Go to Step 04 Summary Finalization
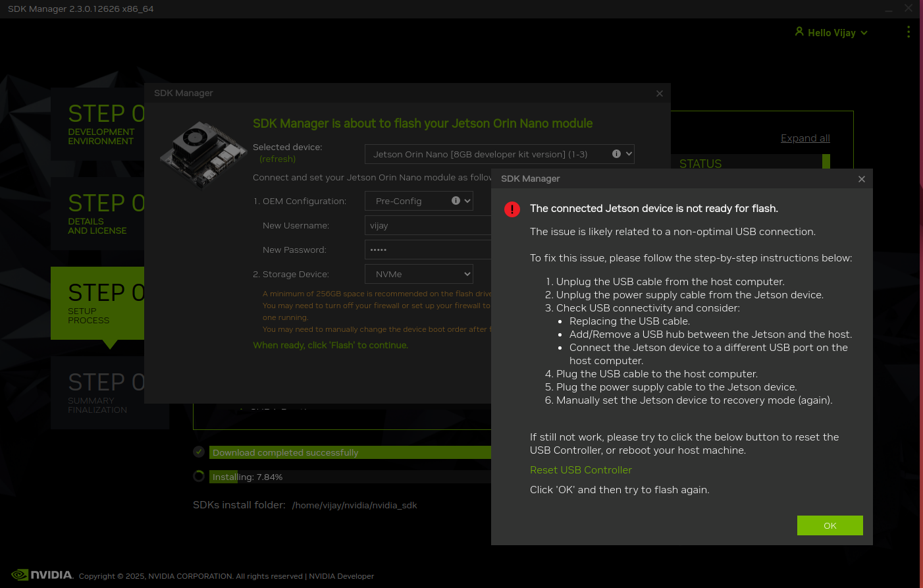The width and height of the screenshot is (923, 588). (97, 392)
